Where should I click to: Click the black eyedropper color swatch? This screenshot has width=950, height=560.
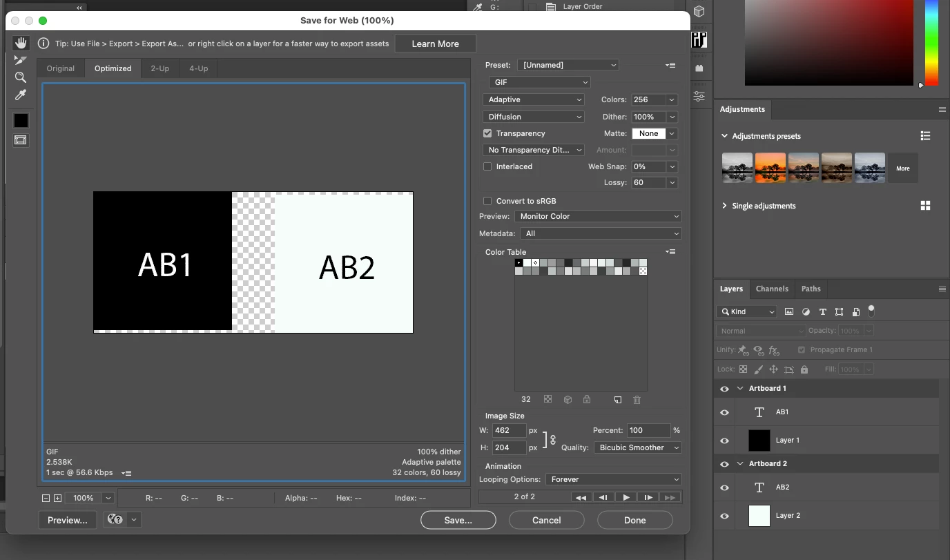click(21, 120)
